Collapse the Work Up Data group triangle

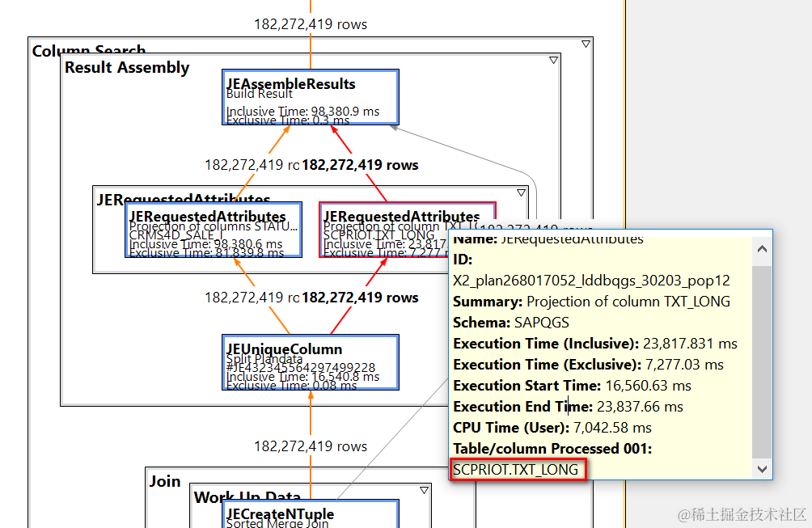pyautogui.click(x=424, y=490)
